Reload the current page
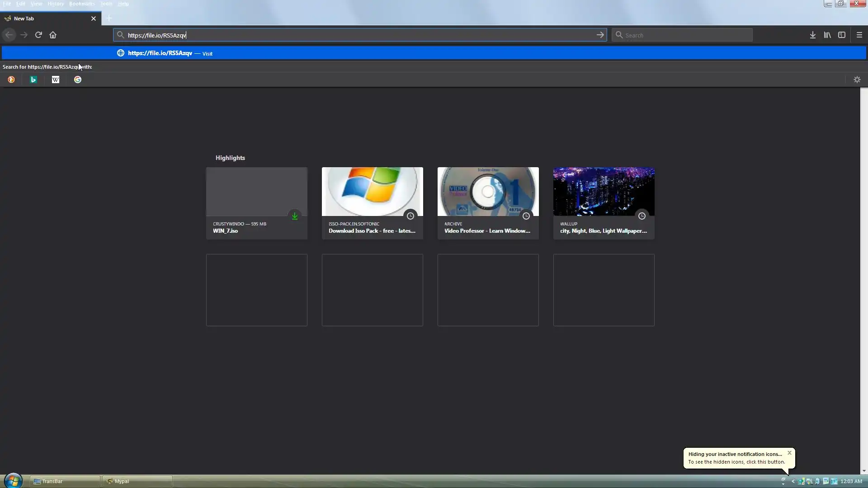 [38, 35]
